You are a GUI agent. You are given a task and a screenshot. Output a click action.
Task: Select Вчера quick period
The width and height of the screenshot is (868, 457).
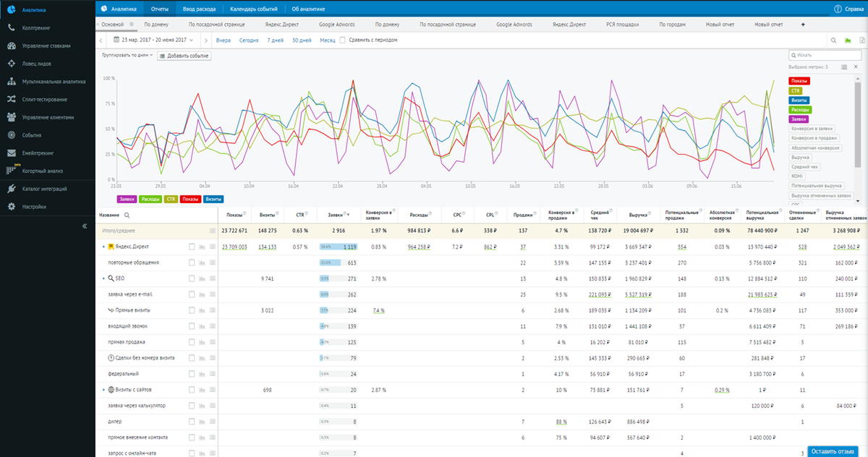click(x=224, y=40)
